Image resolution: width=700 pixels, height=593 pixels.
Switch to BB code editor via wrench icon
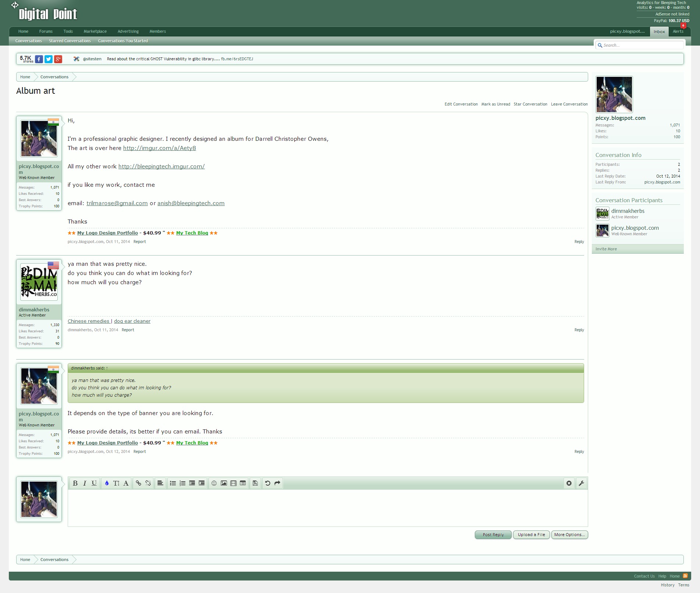coord(582,483)
